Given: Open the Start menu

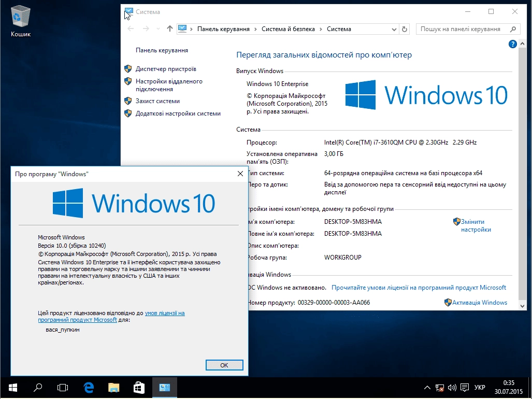Looking at the screenshot, I should [x=12, y=388].
